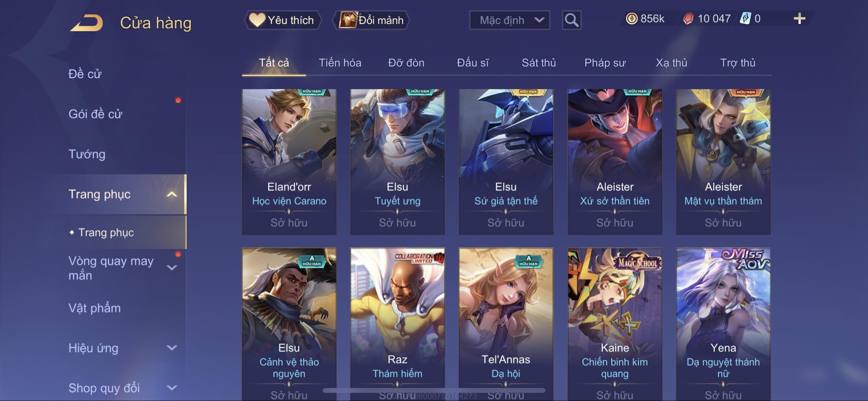
Task: Open the search magnifier icon
Action: click(571, 20)
